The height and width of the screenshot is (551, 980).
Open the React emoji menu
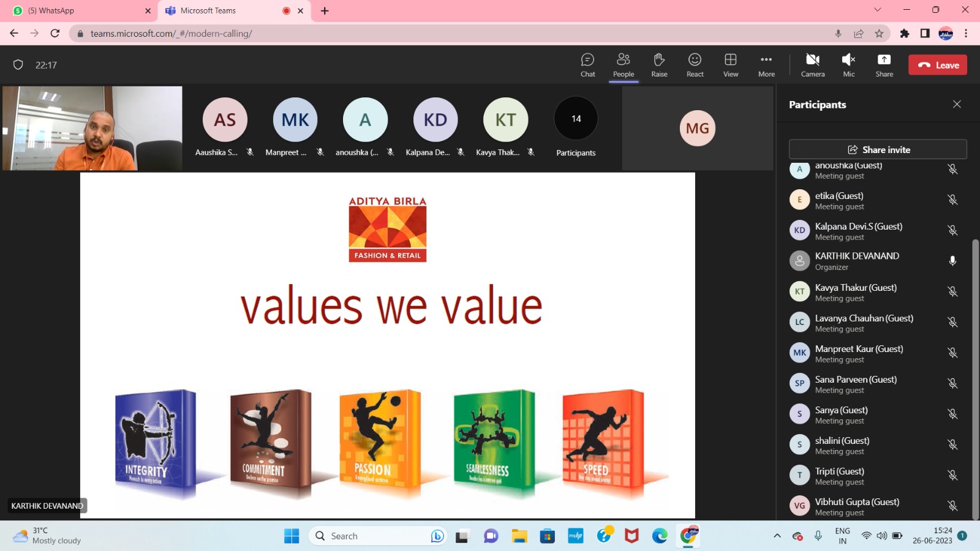point(695,65)
